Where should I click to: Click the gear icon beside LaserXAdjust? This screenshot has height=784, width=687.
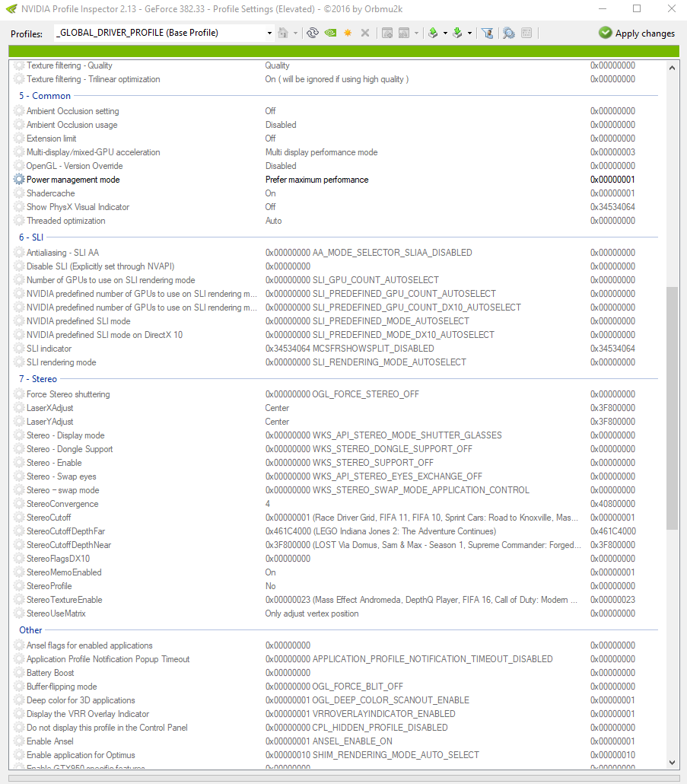[19, 408]
